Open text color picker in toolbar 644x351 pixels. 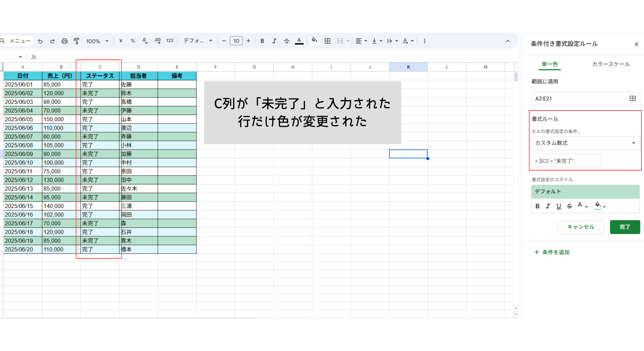pyautogui.click(x=299, y=41)
